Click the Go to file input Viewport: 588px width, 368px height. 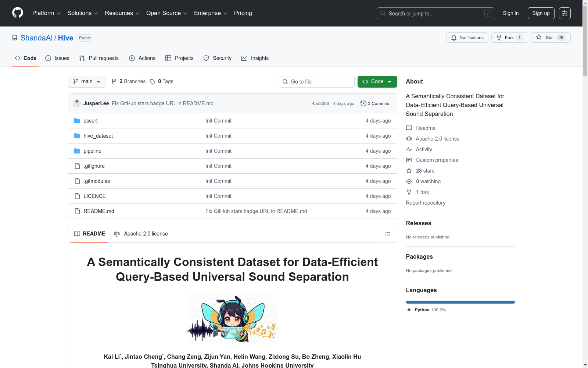[x=317, y=82]
